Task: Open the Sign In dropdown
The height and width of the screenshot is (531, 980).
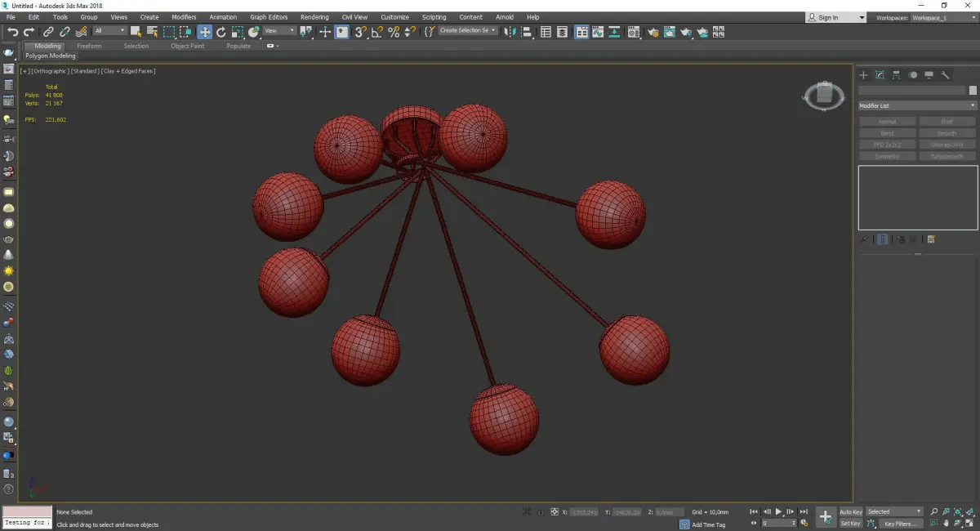Action: [835, 17]
